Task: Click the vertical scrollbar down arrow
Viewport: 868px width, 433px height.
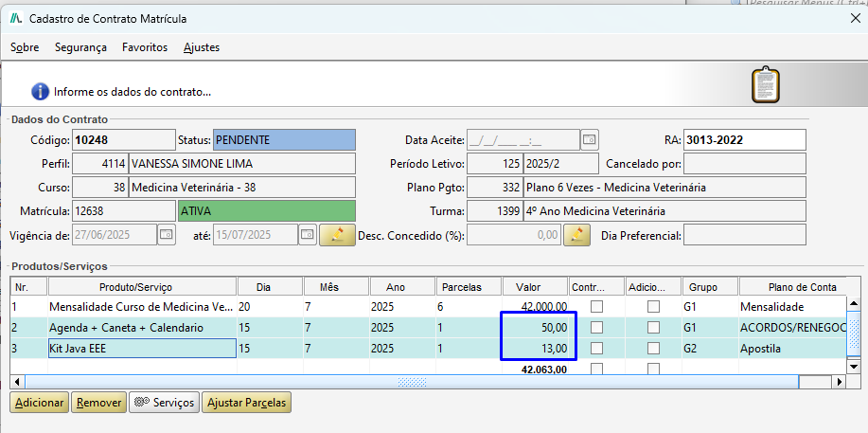Action: (x=854, y=367)
